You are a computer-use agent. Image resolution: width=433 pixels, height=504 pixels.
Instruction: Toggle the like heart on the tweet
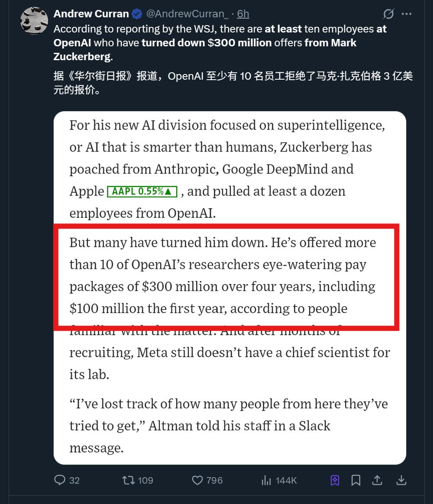(197, 480)
